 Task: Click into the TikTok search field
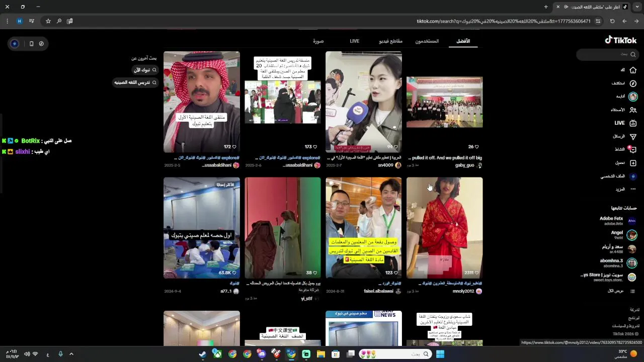coord(607,54)
